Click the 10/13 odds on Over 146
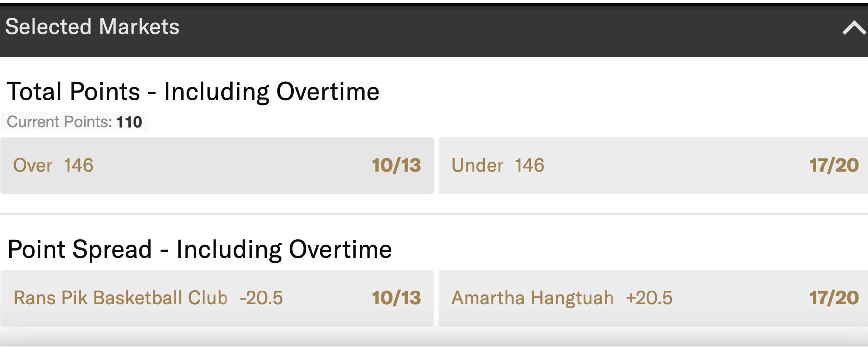Image resolution: width=868 pixels, height=347 pixels. coord(396,165)
